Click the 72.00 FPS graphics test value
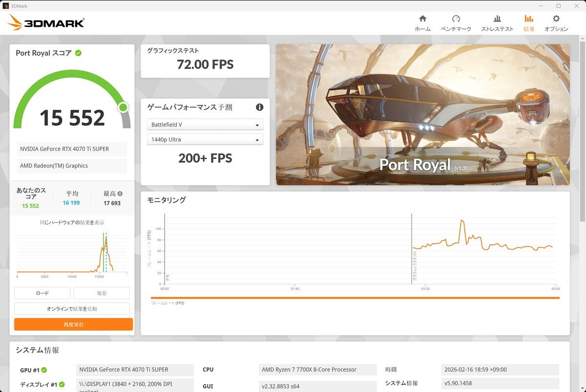This screenshot has height=392, width=586. (x=205, y=64)
